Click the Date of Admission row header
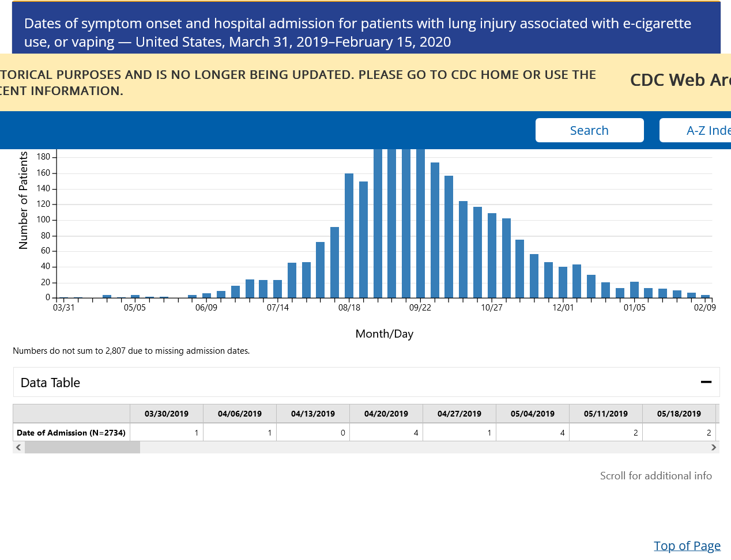This screenshot has width=731, height=560. (71, 433)
